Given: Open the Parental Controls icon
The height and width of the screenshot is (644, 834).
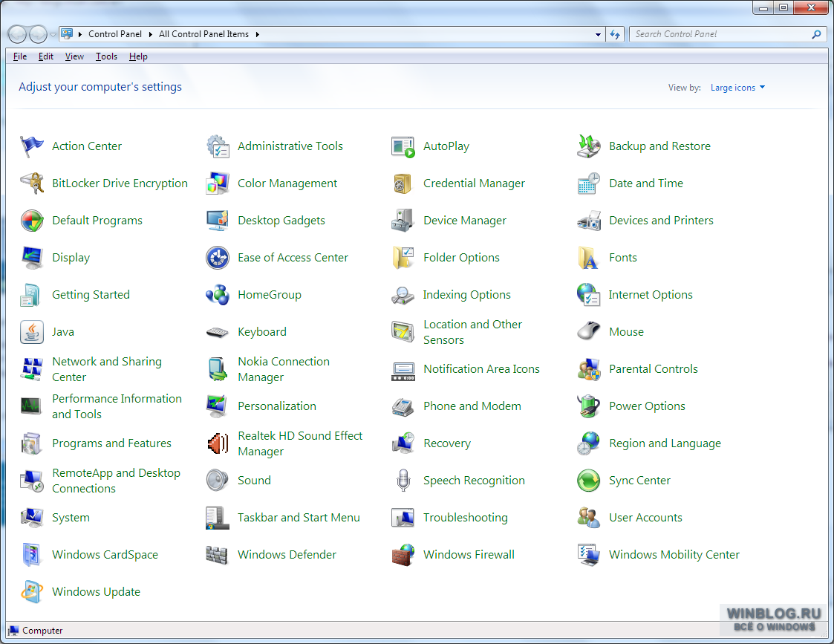Looking at the screenshot, I should (588, 370).
